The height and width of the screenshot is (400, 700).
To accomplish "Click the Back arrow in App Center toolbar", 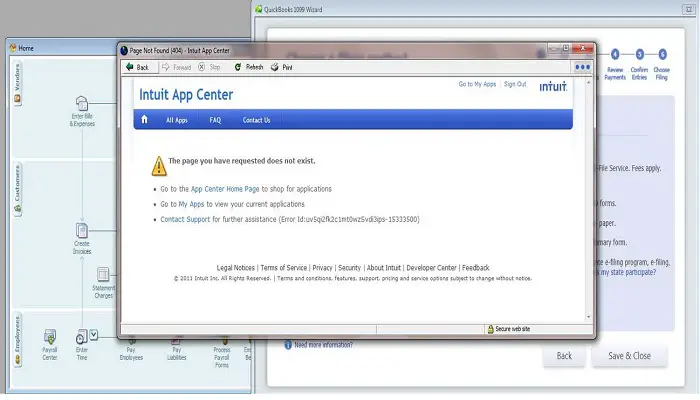I will [x=130, y=67].
